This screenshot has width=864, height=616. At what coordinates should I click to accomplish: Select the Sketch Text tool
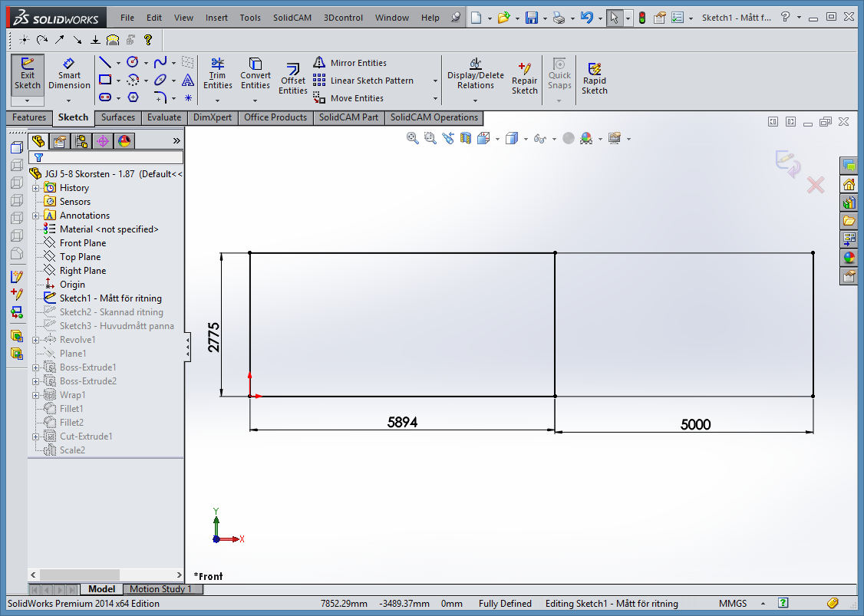click(x=188, y=81)
